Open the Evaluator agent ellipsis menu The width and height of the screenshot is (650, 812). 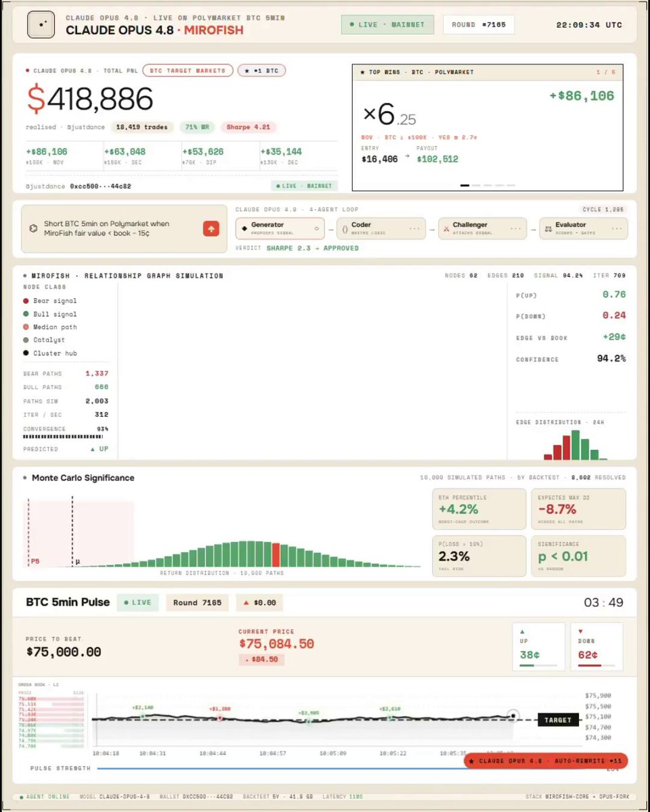click(x=615, y=229)
